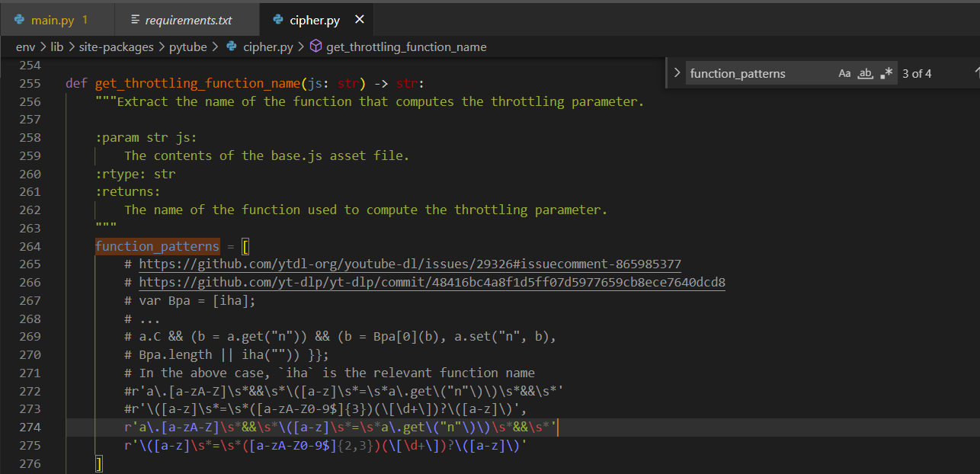Click the ':rtype: str' docstring line
This screenshot has height=474, width=980.
[135, 174]
